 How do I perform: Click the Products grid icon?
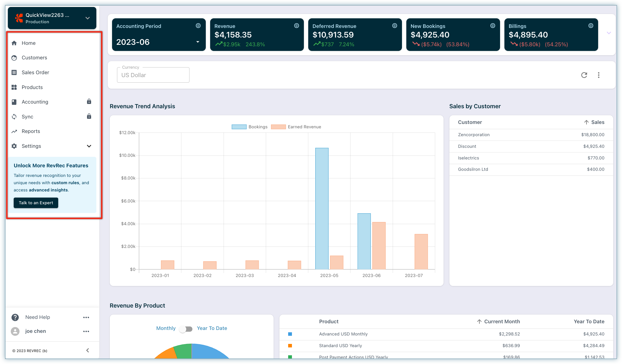(x=14, y=87)
